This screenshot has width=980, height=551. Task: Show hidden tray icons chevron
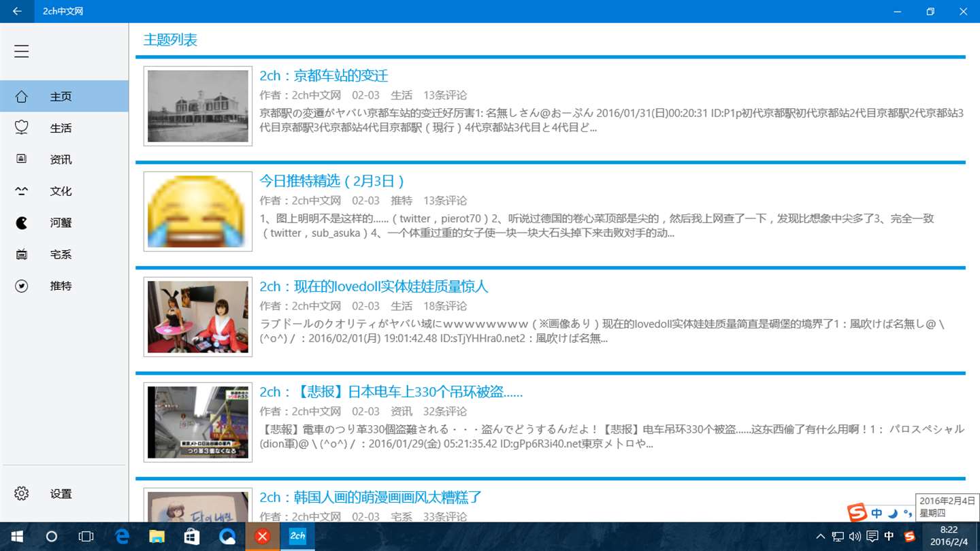[x=820, y=537]
